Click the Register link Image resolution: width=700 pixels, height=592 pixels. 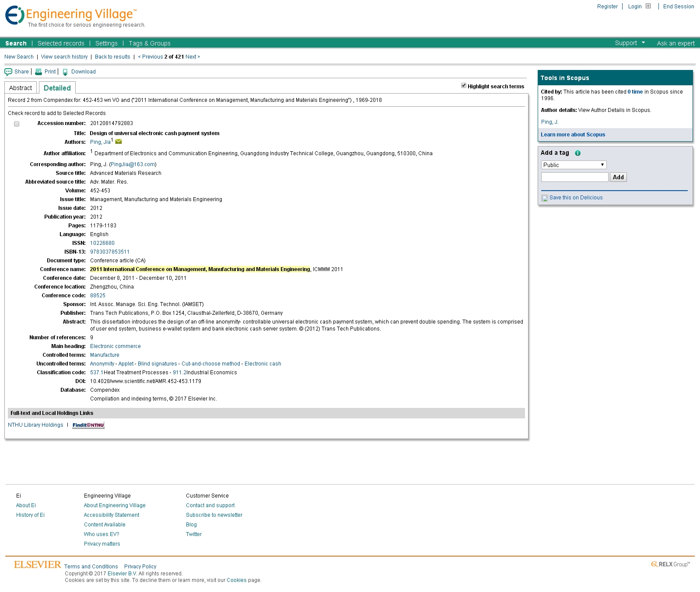pyautogui.click(x=607, y=7)
